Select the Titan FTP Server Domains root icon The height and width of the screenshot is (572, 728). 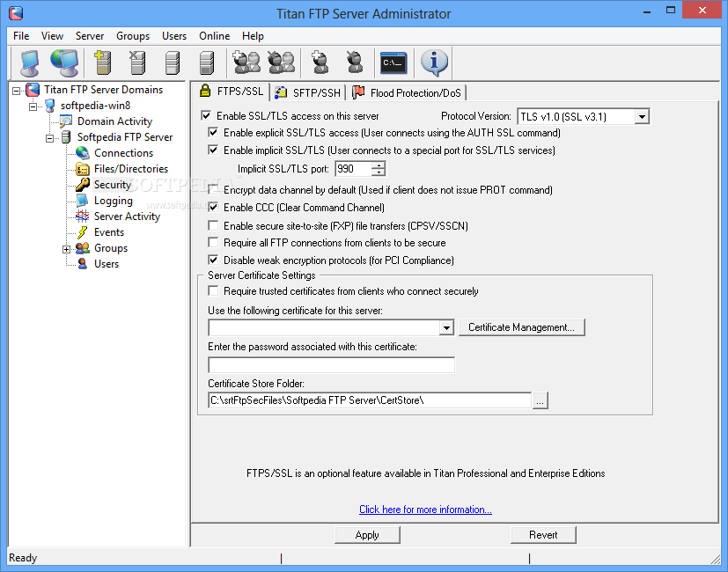click(x=33, y=90)
